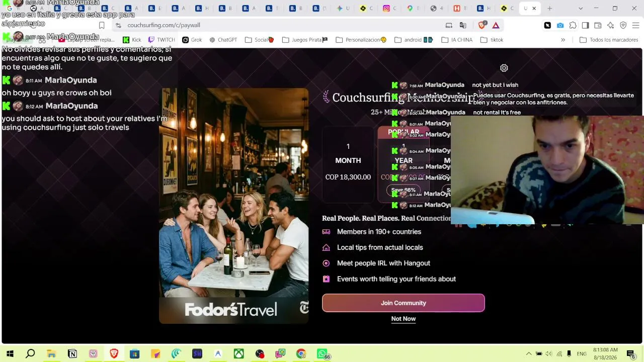Open the Grok bookmark
This screenshot has height=362, width=644.
click(x=192, y=40)
